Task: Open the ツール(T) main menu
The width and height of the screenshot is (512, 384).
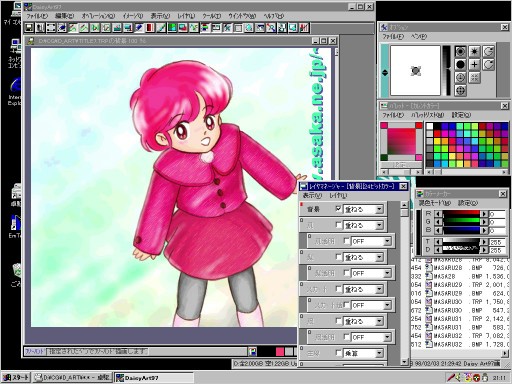Action: pos(212,16)
